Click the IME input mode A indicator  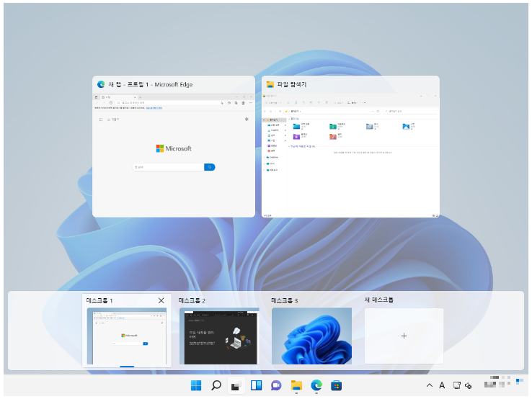442,385
